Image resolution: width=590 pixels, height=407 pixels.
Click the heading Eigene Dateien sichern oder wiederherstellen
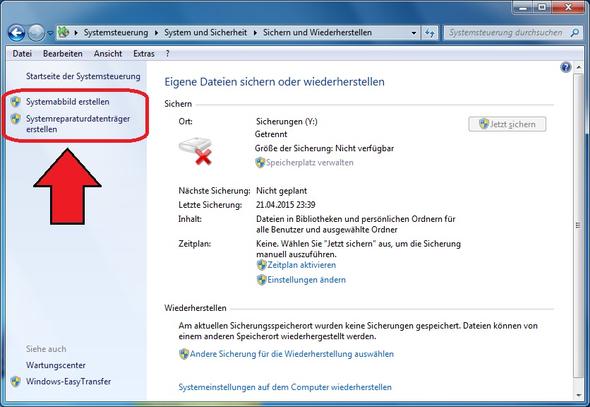(274, 82)
